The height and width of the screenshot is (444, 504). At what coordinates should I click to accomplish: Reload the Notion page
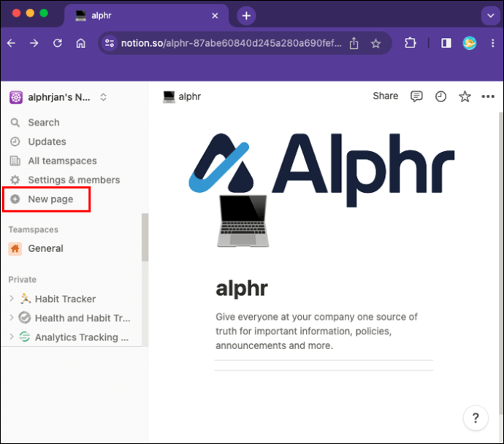pyautogui.click(x=58, y=43)
